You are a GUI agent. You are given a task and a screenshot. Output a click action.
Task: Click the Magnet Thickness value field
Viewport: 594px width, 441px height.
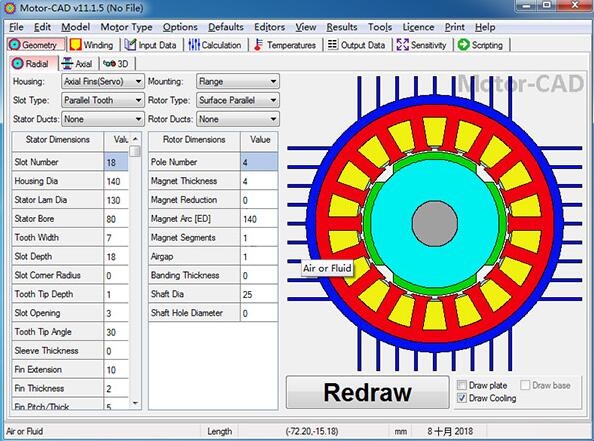click(259, 181)
